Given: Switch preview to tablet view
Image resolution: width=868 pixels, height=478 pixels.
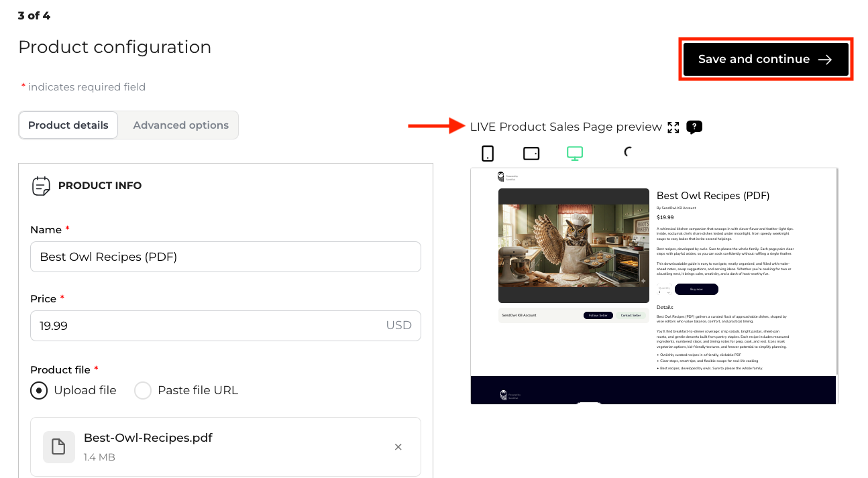Looking at the screenshot, I should point(531,154).
